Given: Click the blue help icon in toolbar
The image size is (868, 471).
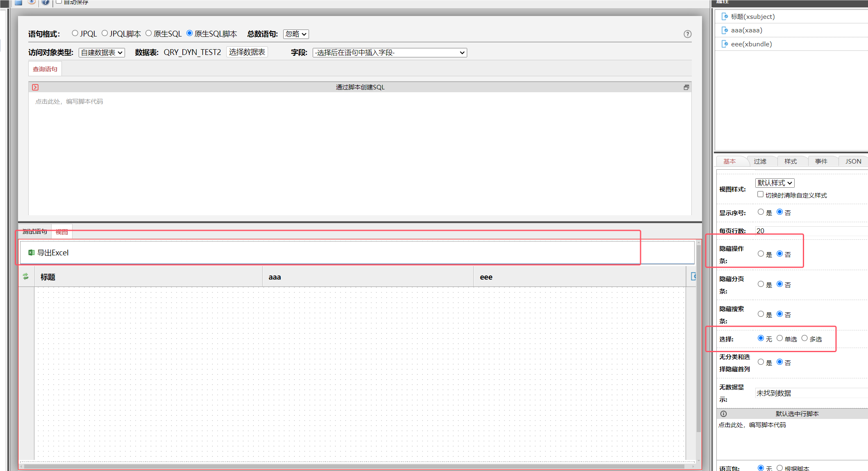Looking at the screenshot, I should pos(45,2).
